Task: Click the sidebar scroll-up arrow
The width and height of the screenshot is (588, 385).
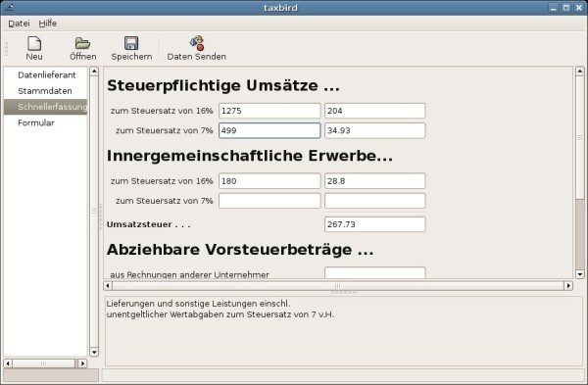Action: pos(94,72)
